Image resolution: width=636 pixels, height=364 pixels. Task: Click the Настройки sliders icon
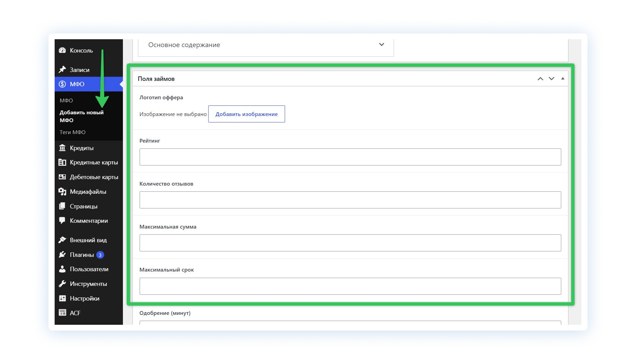tap(62, 298)
